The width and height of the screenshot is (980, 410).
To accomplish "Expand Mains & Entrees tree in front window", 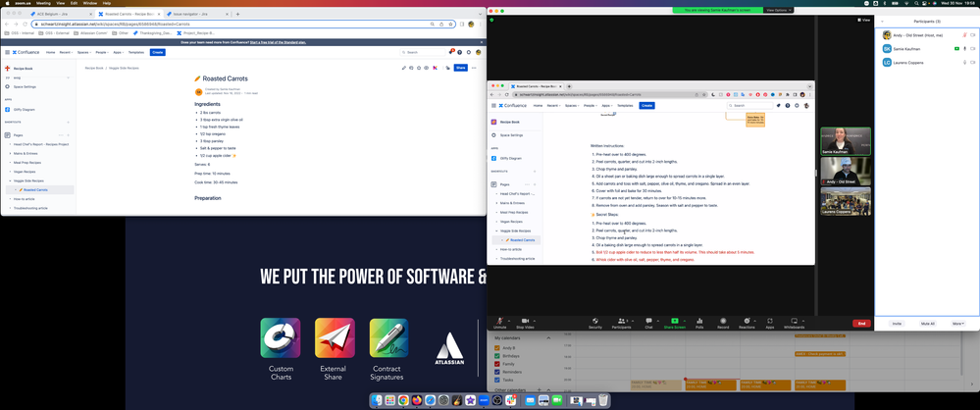I will [x=10, y=153].
